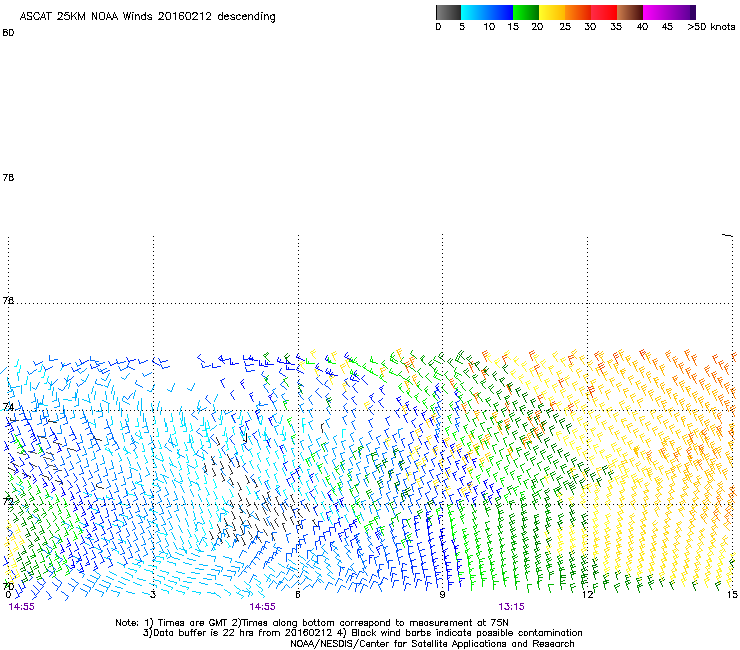Click the latitude 74 axis label

pyautogui.click(x=8, y=407)
